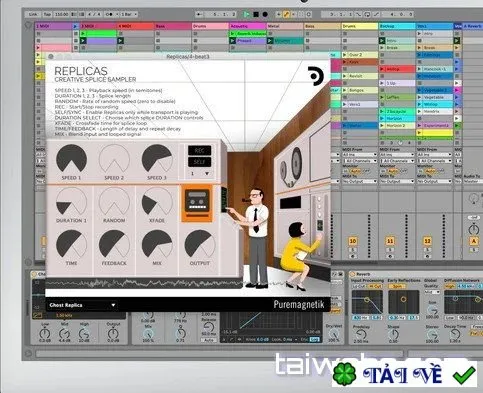
Task: Launch the Revisit clip
Action: click(x=360, y=76)
